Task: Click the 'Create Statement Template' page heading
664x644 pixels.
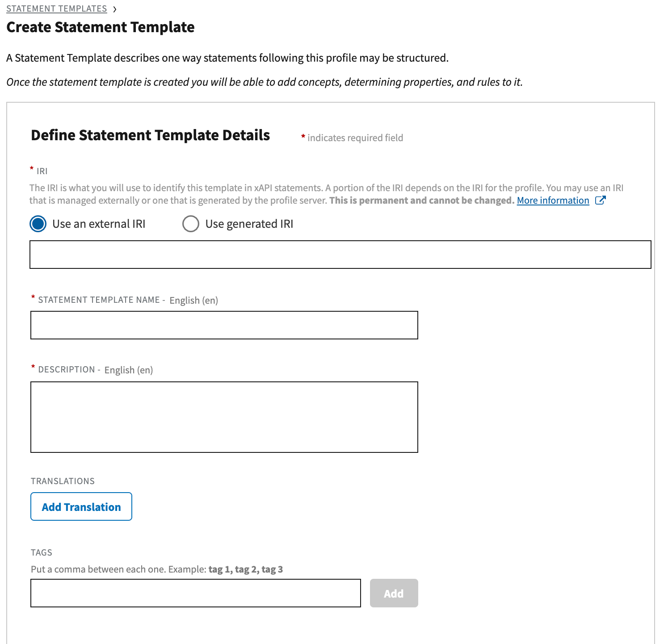Action: coord(101,27)
